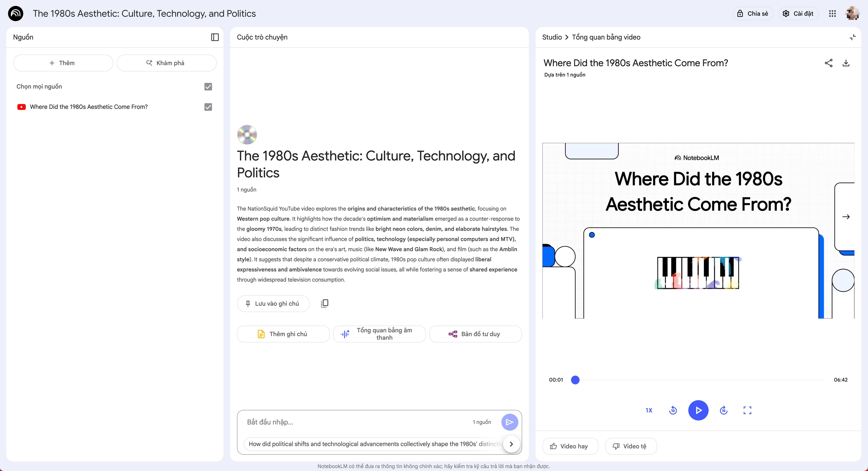Enter fullscreen video mode
The height and width of the screenshot is (471, 868).
[747, 410]
